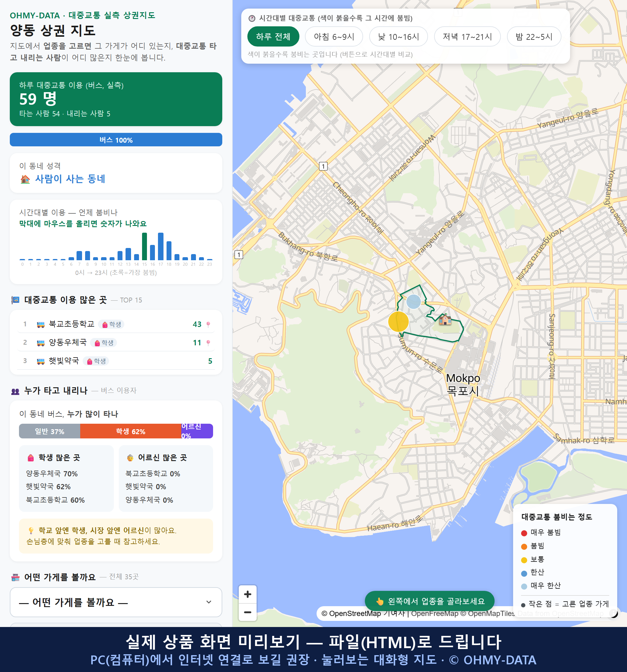Click the elderly face icon by 어르신 많은 곳
Viewport: 627px width, 672px height.
(x=130, y=458)
